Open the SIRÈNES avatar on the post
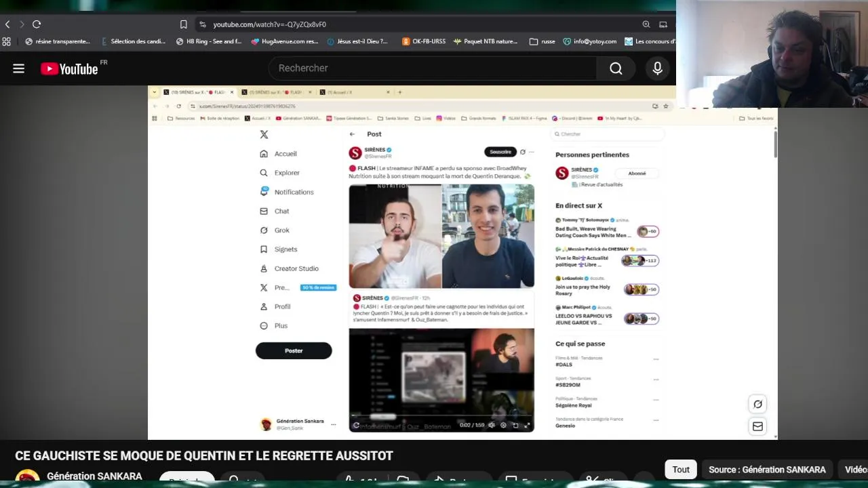Viewport: 868px width, 488px height. pos(355,153)
